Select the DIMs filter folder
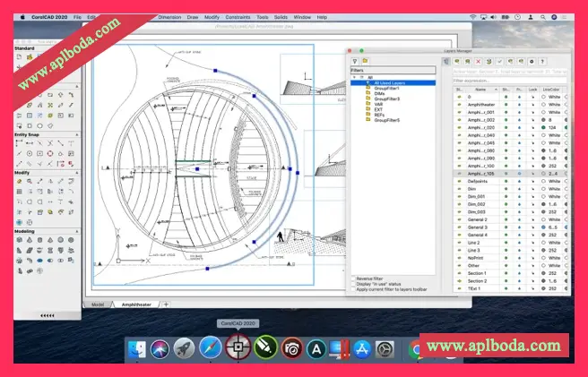Screen dimensions: 588x377 click(380, 93)
